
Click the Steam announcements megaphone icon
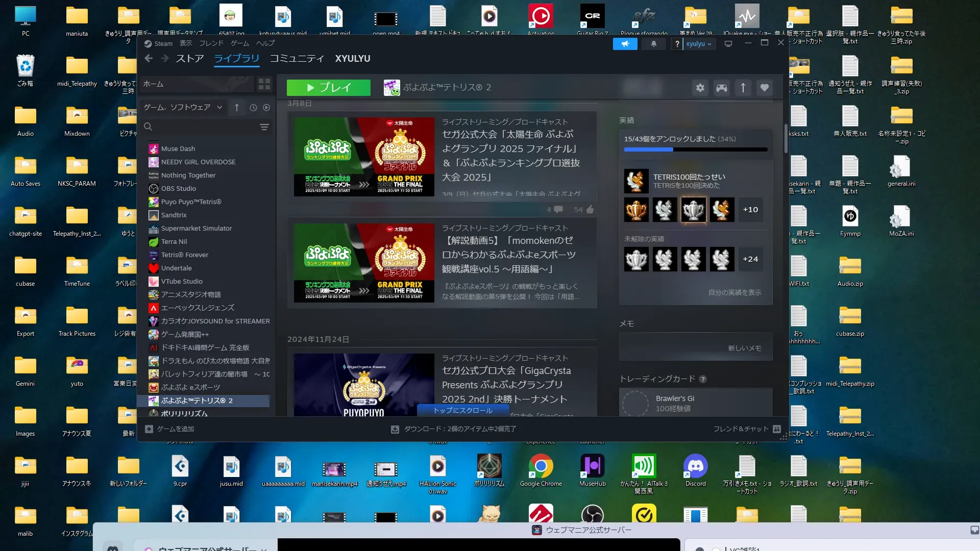point(625,44)
